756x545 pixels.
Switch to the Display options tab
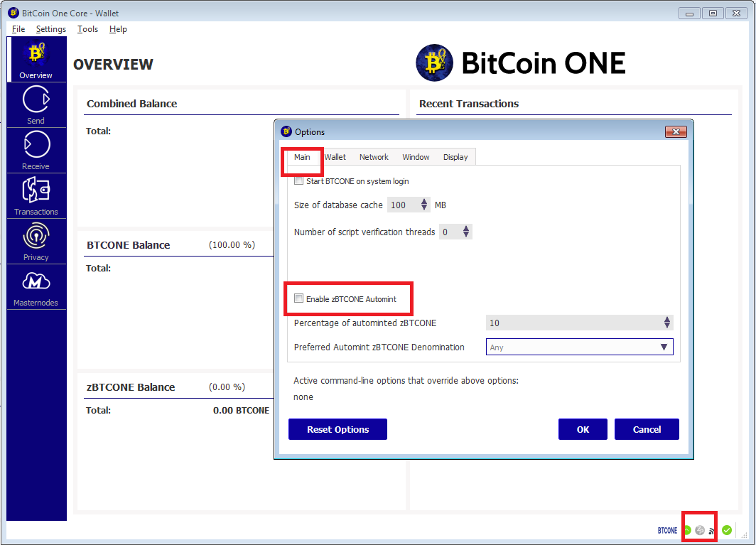pyautogui.click(x=455, y=157)
